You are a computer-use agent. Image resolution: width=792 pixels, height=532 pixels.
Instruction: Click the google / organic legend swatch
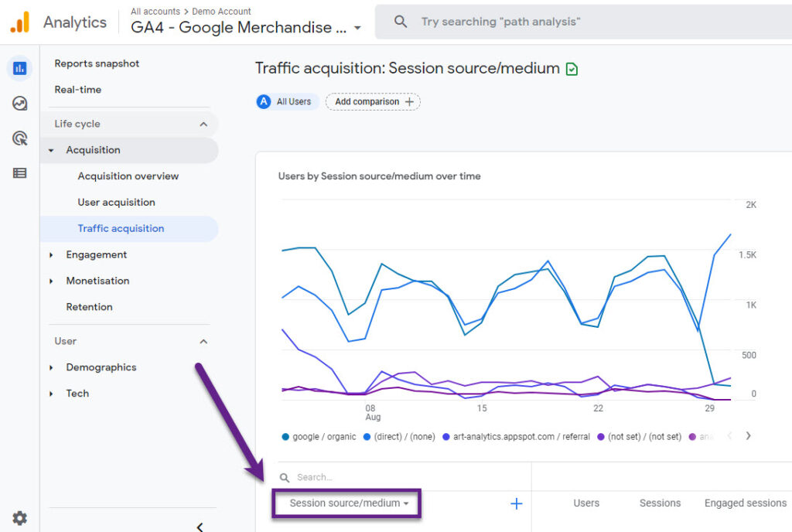tap(285, 437)
